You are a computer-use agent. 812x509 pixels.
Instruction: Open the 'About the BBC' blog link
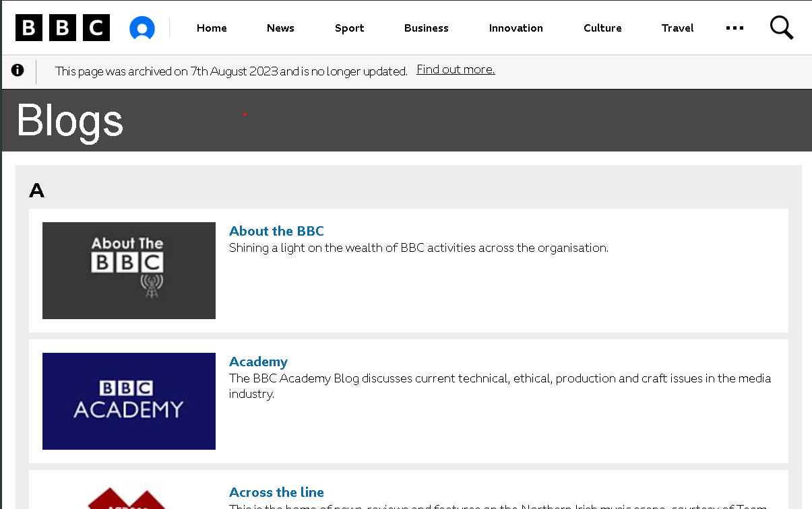276,231
